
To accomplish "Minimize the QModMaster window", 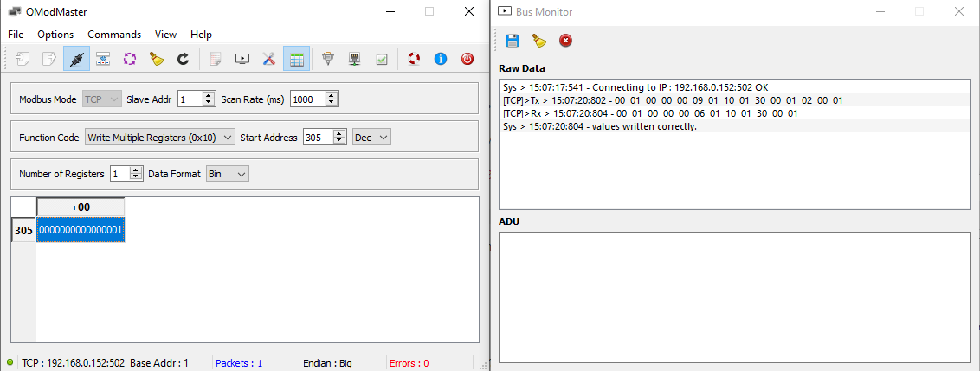I will coord(390,11).
